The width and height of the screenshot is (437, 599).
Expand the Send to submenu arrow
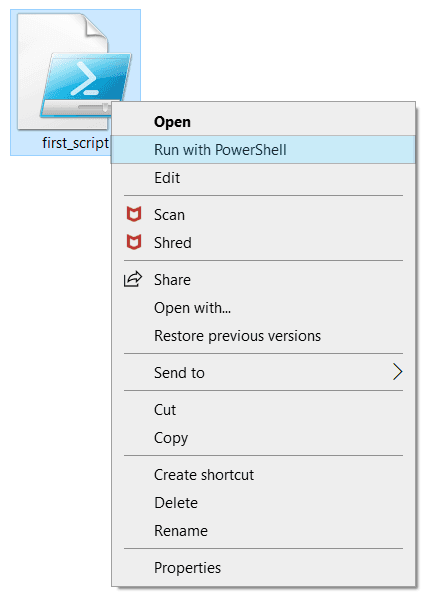pos(397,372)
